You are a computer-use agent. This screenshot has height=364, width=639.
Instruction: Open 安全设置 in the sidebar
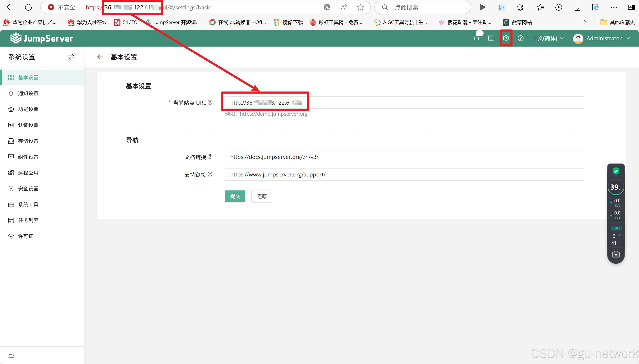click(x=28, y=189)
